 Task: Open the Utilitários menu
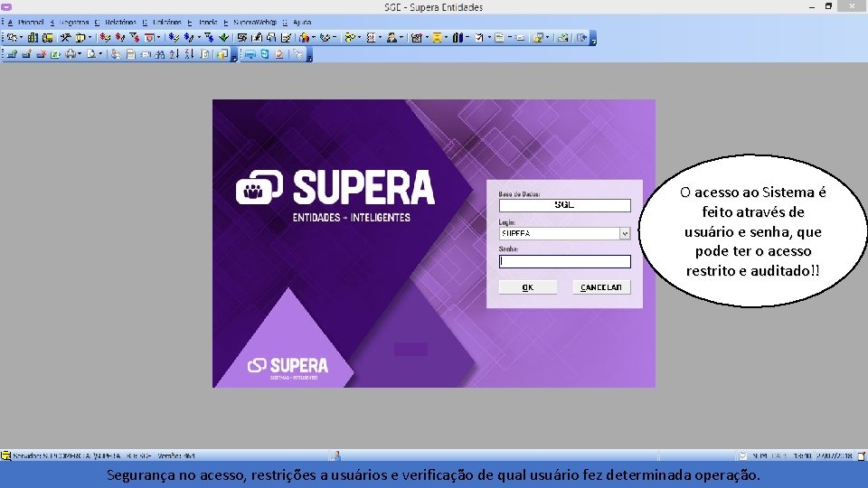tap(166, 22)
